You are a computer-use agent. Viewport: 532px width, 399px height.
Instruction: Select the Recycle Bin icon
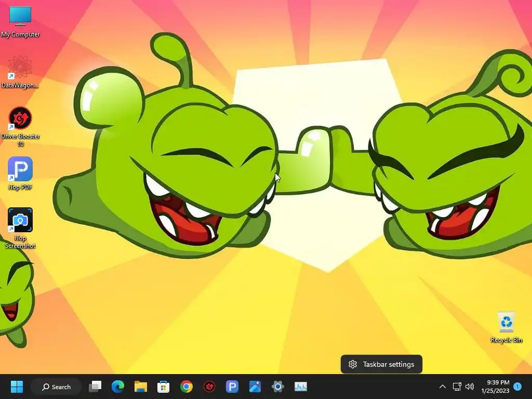[506, 327]
